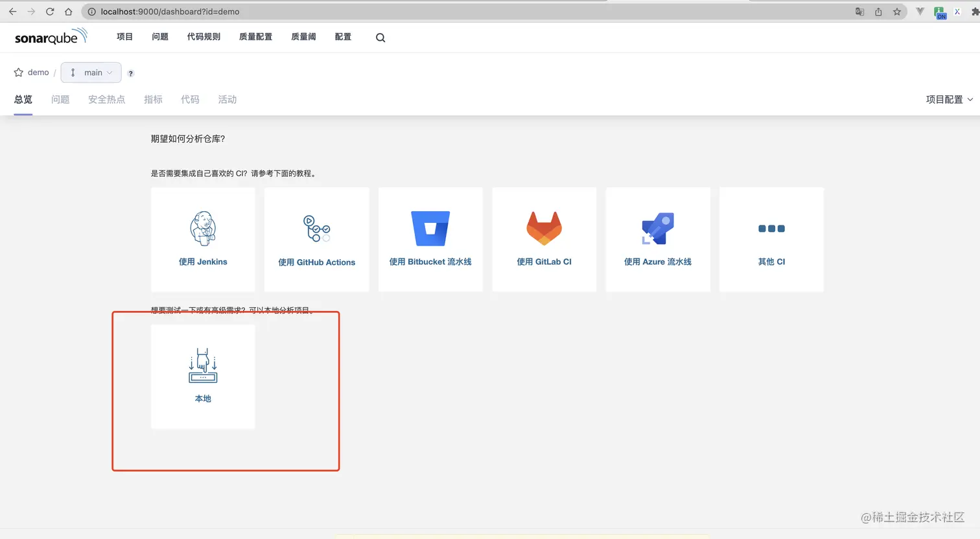Choose the three-dots other CI icon

click(771, 229)
